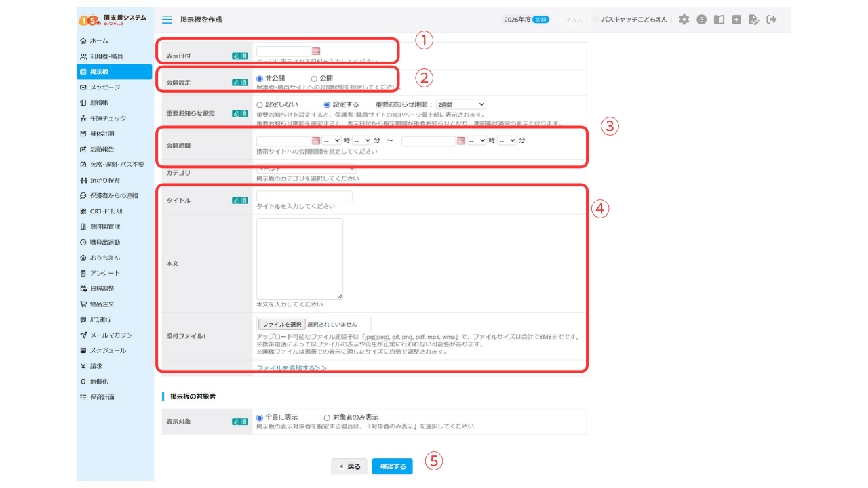The image size is (868, 488).
Task: Focus the 公開期間 end date input field
Action: [429, 140]
